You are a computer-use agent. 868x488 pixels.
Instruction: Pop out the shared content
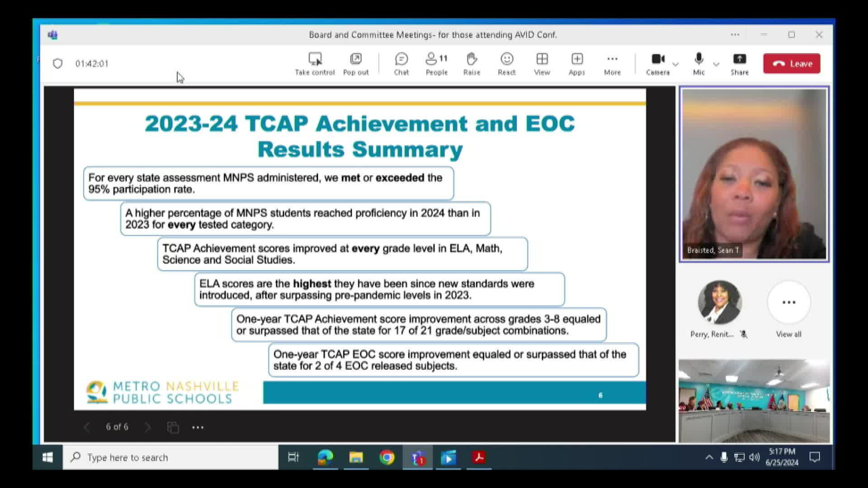[x=356, y=64]
